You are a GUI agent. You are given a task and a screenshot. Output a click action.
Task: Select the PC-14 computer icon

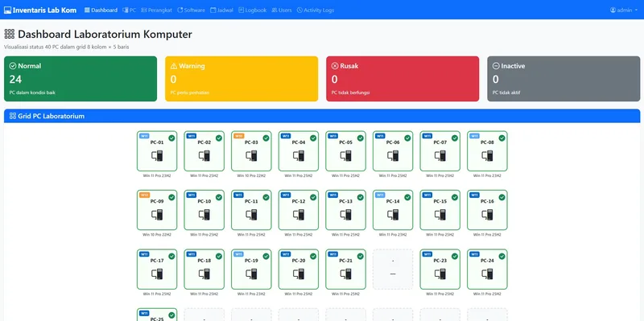pos(393,215)
